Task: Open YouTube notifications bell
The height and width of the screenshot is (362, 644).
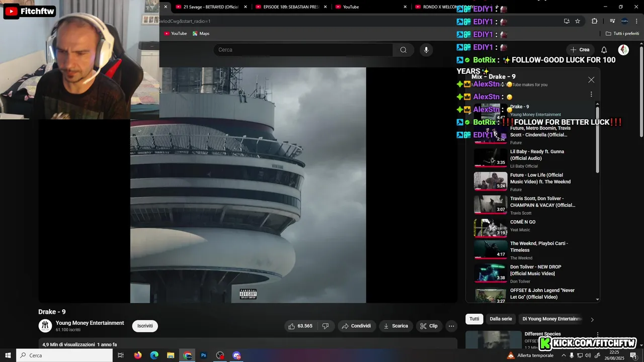Action: tap(604, 50)
